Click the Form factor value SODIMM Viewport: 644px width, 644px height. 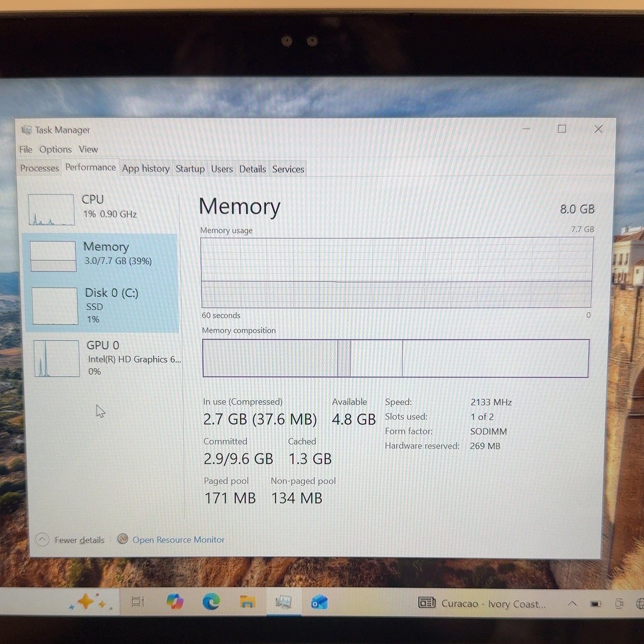coord(488,431)
